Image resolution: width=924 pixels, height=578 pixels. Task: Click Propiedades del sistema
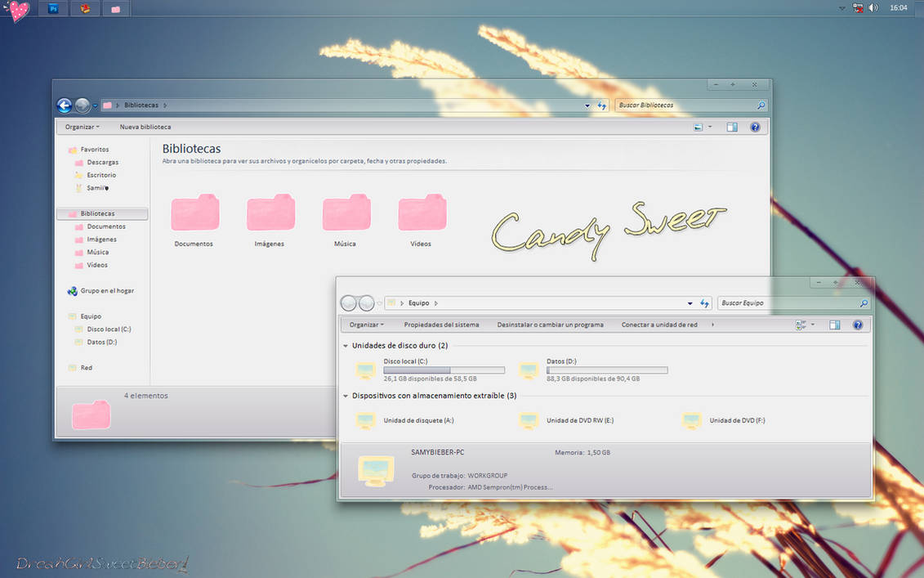point(441,325)
